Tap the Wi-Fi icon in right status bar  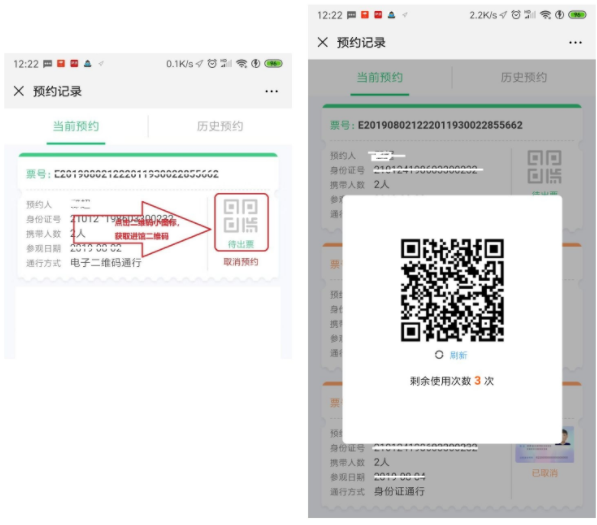545,15
